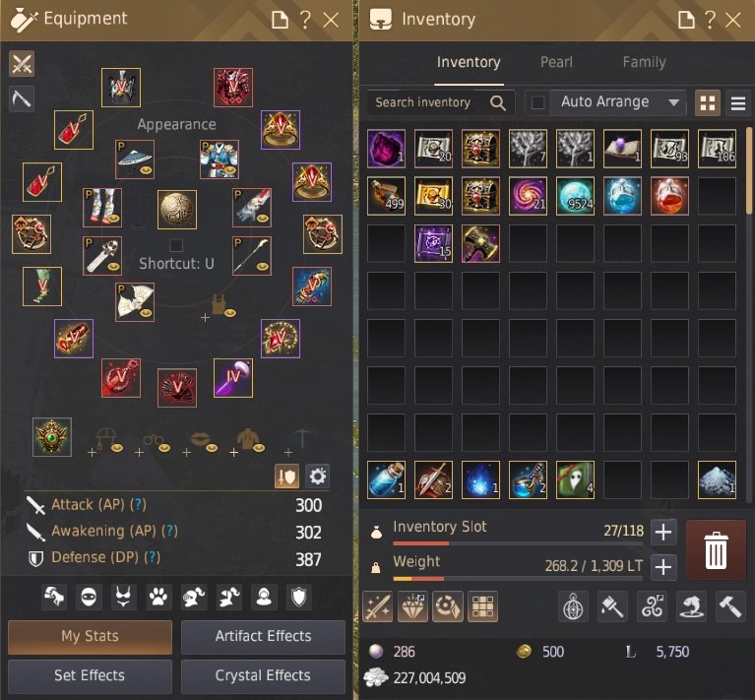
Task: Toggle the helmet visibility icon
Action: tap(193, 598)
